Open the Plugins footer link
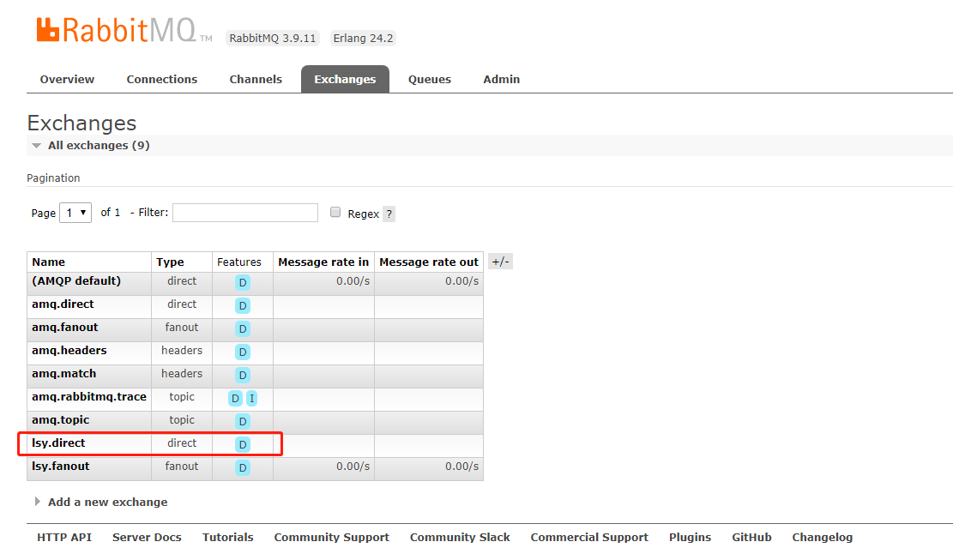The height and width of the screenshot is (560, 953). tap(690, 537)
